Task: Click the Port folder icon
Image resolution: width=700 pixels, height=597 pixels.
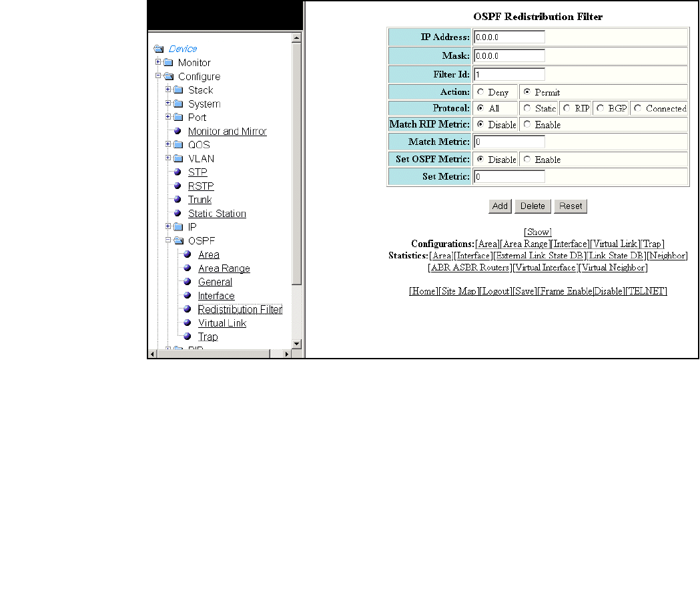Action: click(178, 117)
